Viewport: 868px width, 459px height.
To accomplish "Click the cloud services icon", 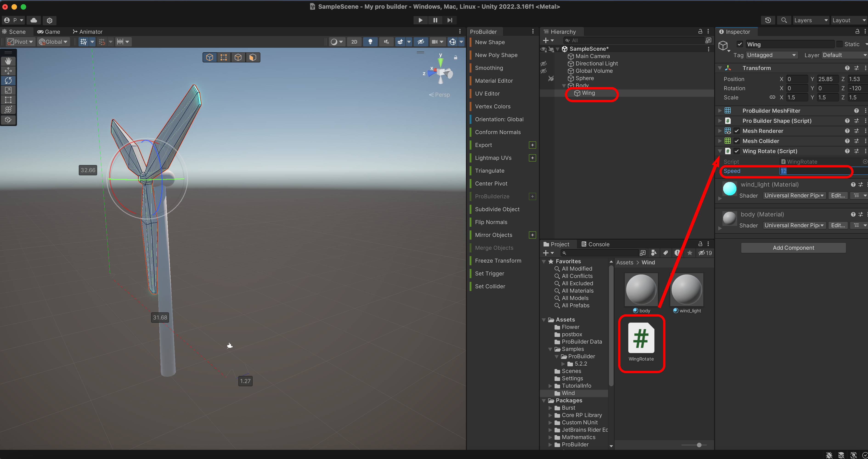I will pos(34,20).
